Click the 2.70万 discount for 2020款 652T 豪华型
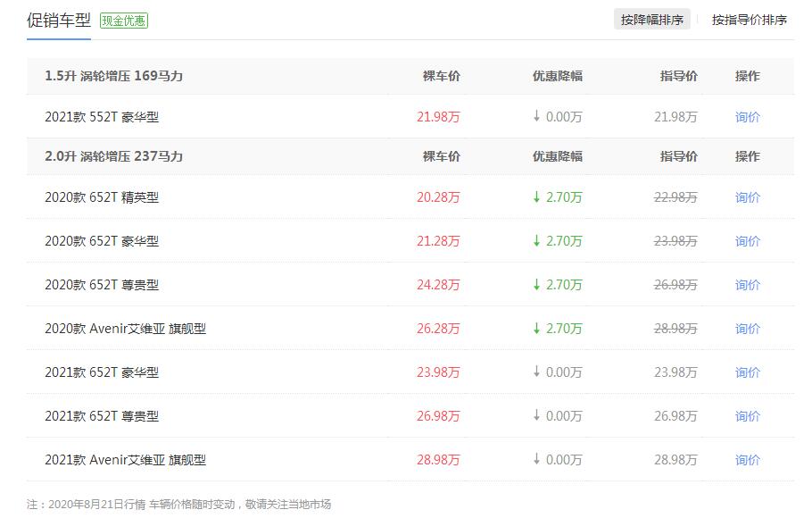 pos(558,241)
